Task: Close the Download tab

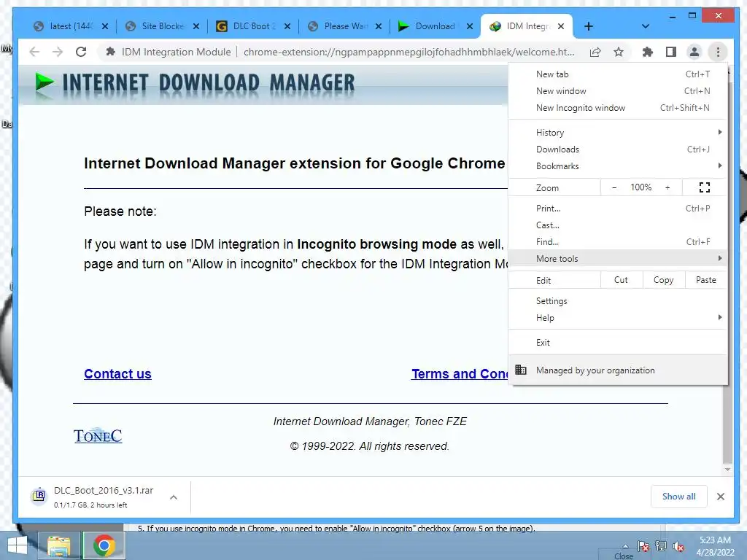Action: click(x=469, y=26)
